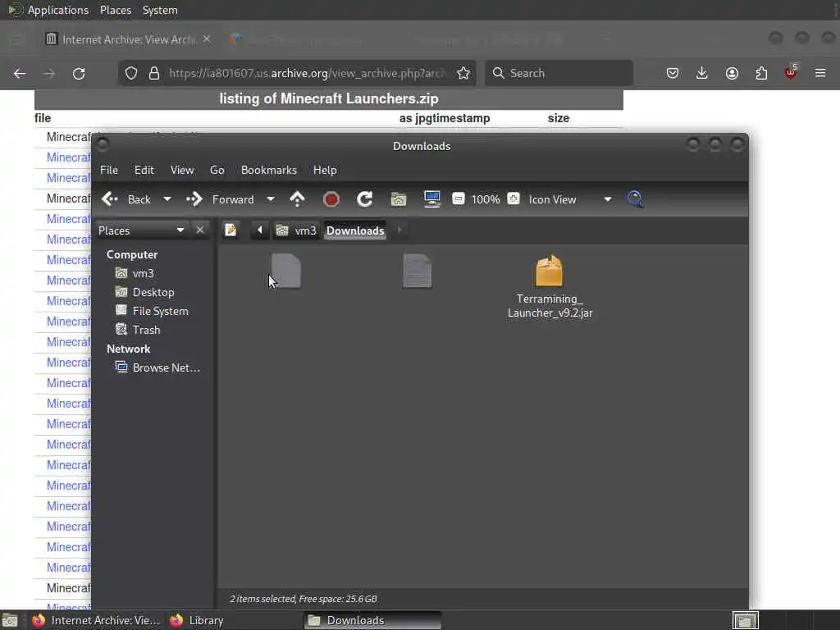The width and height of the screenshot is (840, 630).
Task: Open the Firefox downloads arrow panel
Action: click(x=702, y=73)
